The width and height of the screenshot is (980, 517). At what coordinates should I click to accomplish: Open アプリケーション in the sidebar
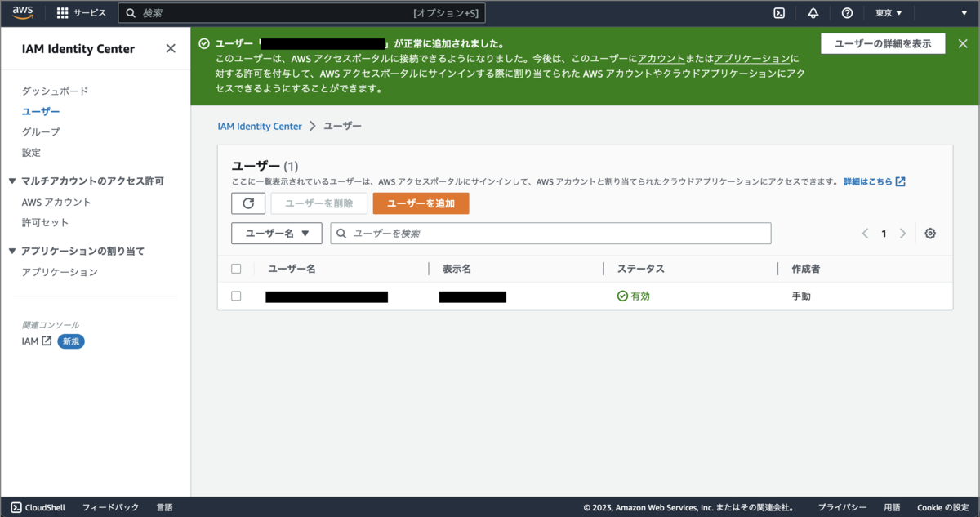[60, 272]
